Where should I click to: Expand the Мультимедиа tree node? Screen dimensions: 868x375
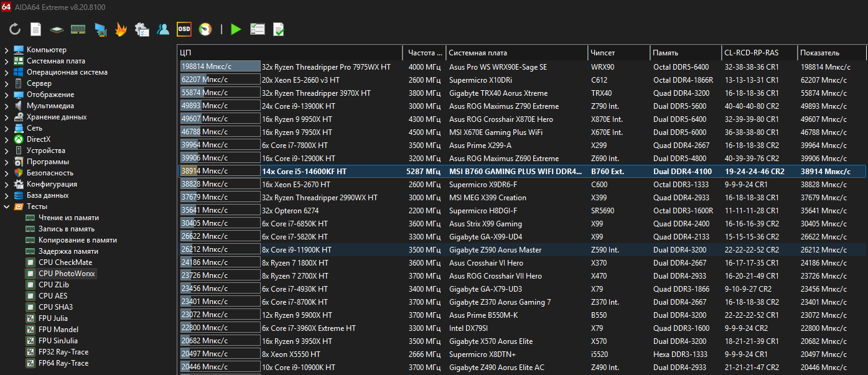coord(6,106)
